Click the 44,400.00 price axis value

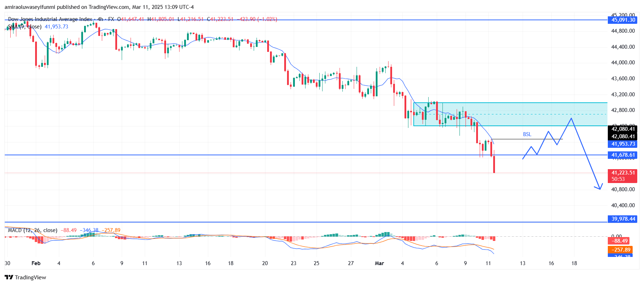click(x=623, y=47)
